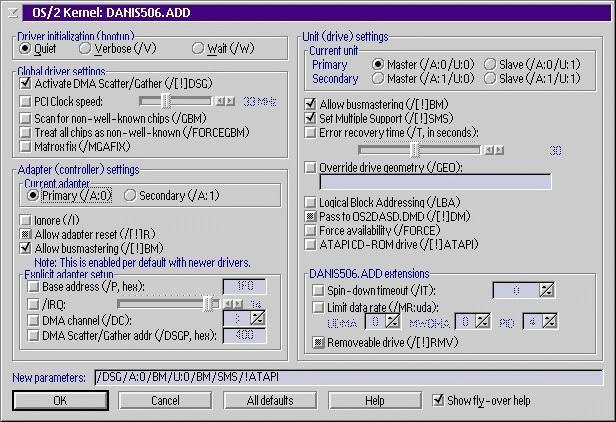The height and width of the screenshot is (422, 616).
Task: Toggle adapter Allow busmastering checkbox
Action: pos(26,248)
